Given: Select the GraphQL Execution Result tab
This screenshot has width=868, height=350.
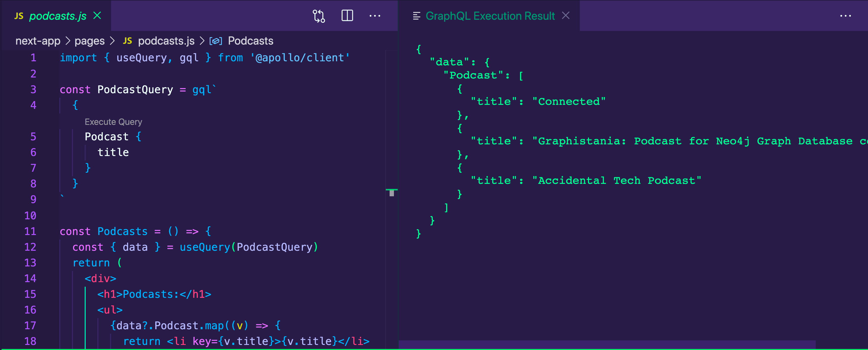Looking at the screenshot, I should pos(490,16).
